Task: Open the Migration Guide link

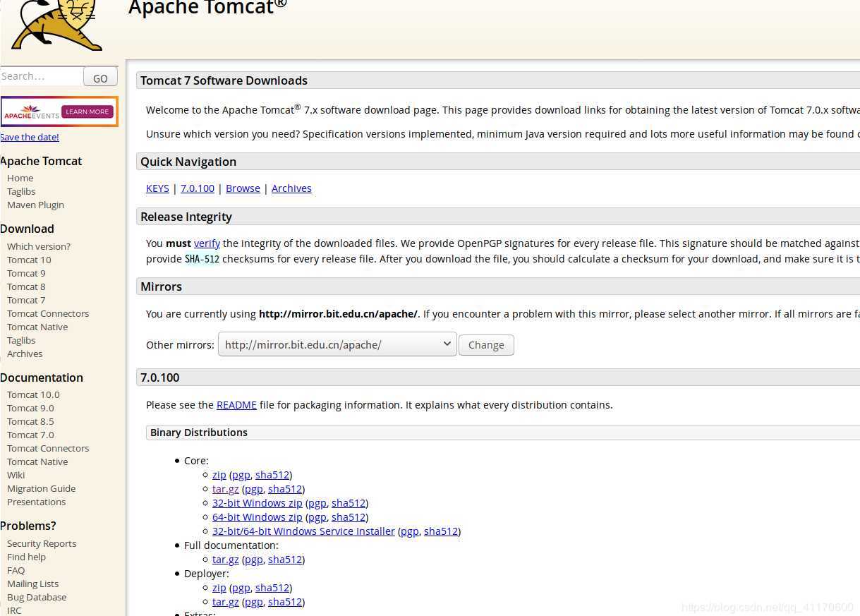Action: coord(41,488)
